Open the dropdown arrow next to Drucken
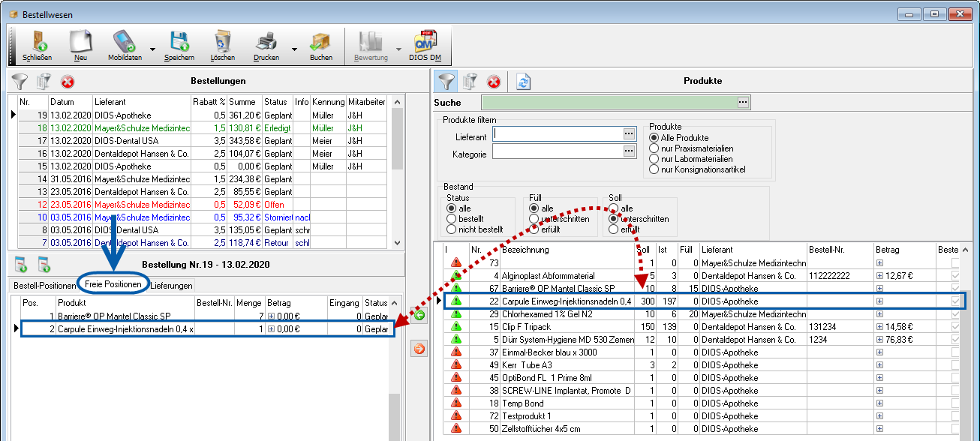 click(294, 50)
